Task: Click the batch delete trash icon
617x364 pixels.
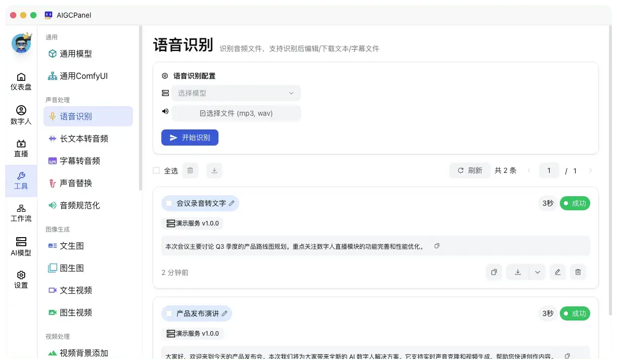Action: click(190, 171)
